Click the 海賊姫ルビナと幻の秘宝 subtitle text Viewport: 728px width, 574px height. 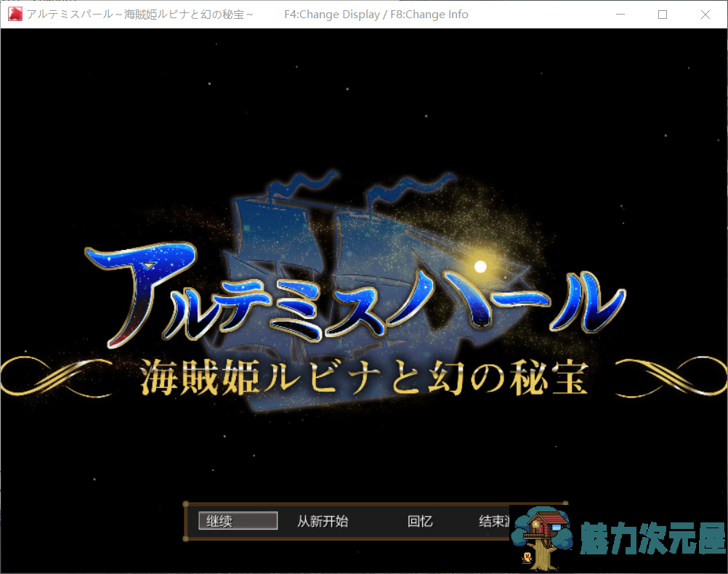pyautogui.click(x=365, y=378)
